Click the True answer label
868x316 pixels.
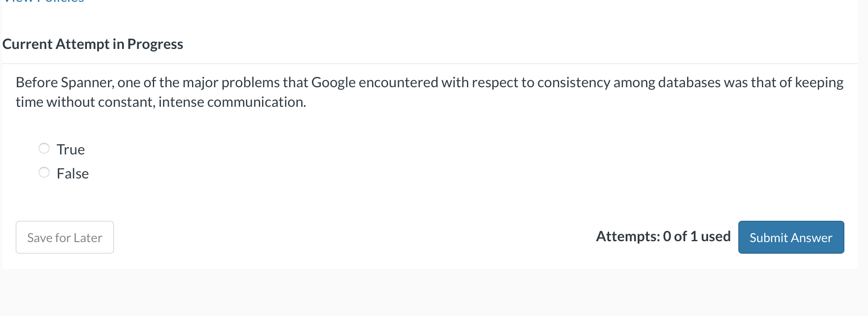coord(70,149)
